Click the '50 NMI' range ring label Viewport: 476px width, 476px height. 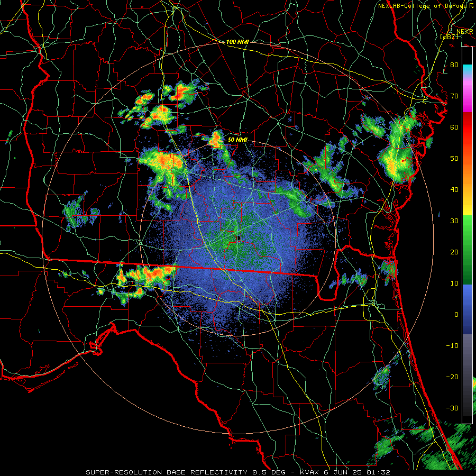[x=237, y=140]
